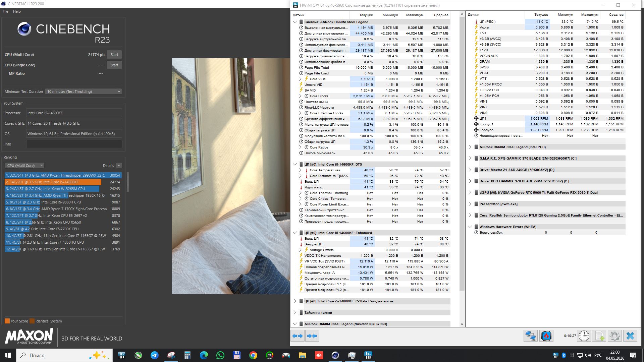The image size is (644, 362).
Task: Open Telegram from the taskbar
Action: 155,355
